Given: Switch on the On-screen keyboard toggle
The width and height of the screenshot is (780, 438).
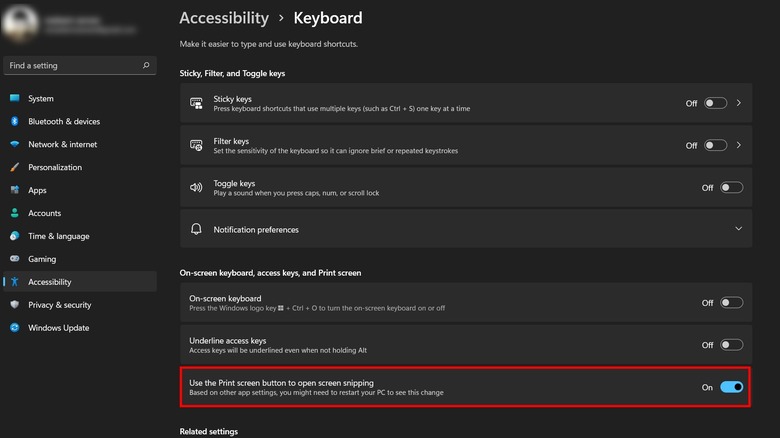Looking at the screenshot, I should click(731, 303).
